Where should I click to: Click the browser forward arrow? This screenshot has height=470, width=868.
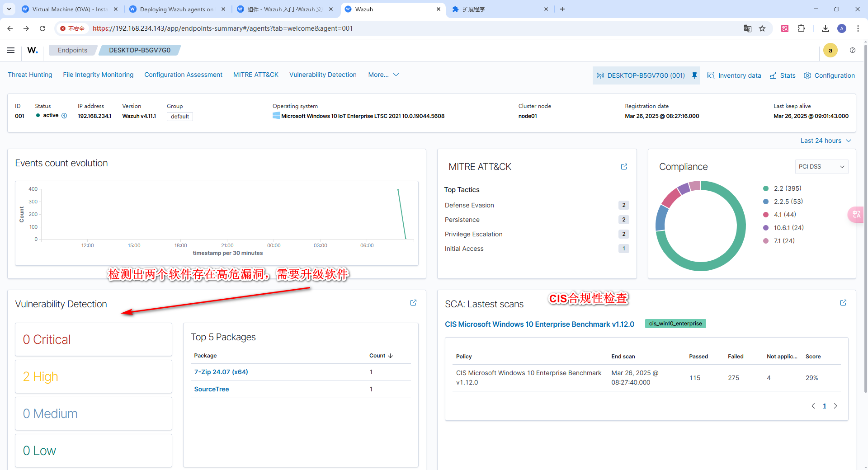[26, 28]
